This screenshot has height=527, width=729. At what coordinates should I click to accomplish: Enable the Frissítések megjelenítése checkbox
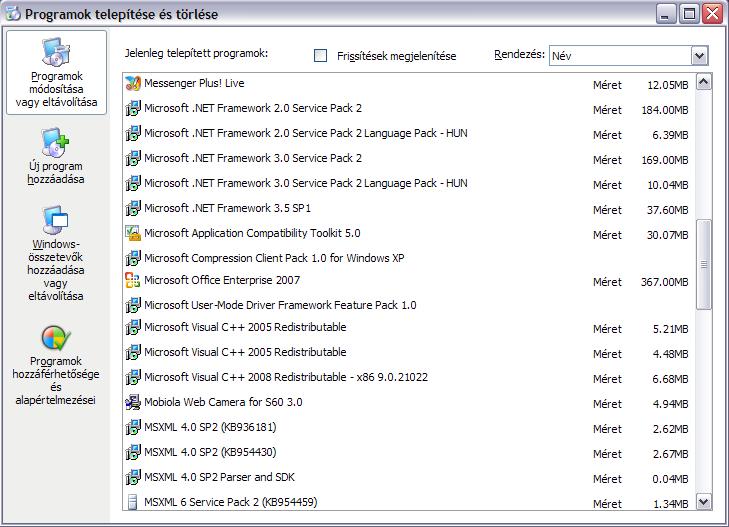click(x=320, y=56)
